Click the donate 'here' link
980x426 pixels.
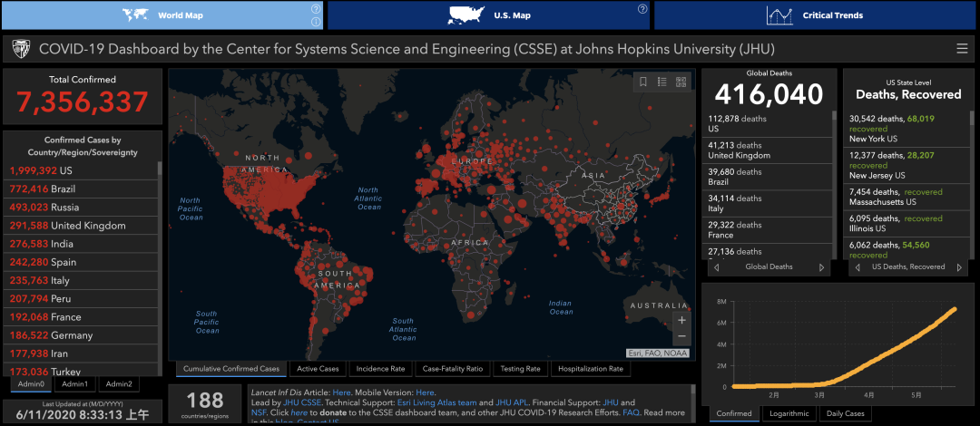(x=299, y=413)
